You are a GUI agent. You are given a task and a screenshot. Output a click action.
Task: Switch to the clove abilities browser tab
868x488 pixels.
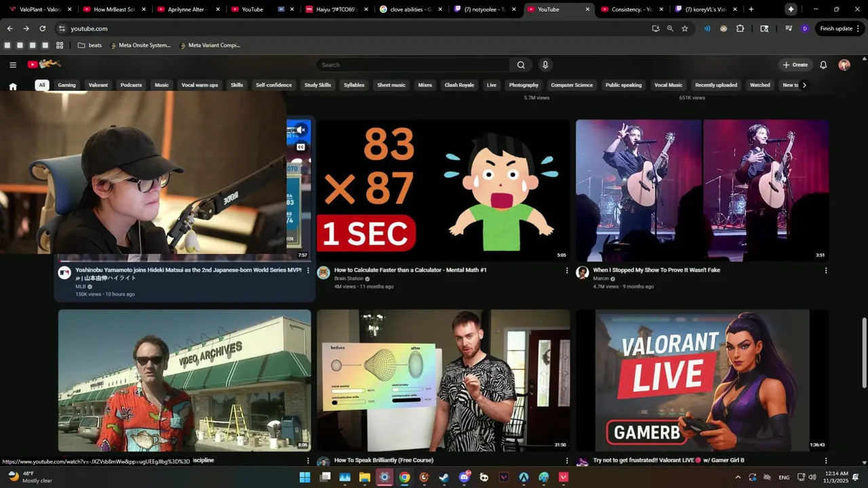coord(409,9)
